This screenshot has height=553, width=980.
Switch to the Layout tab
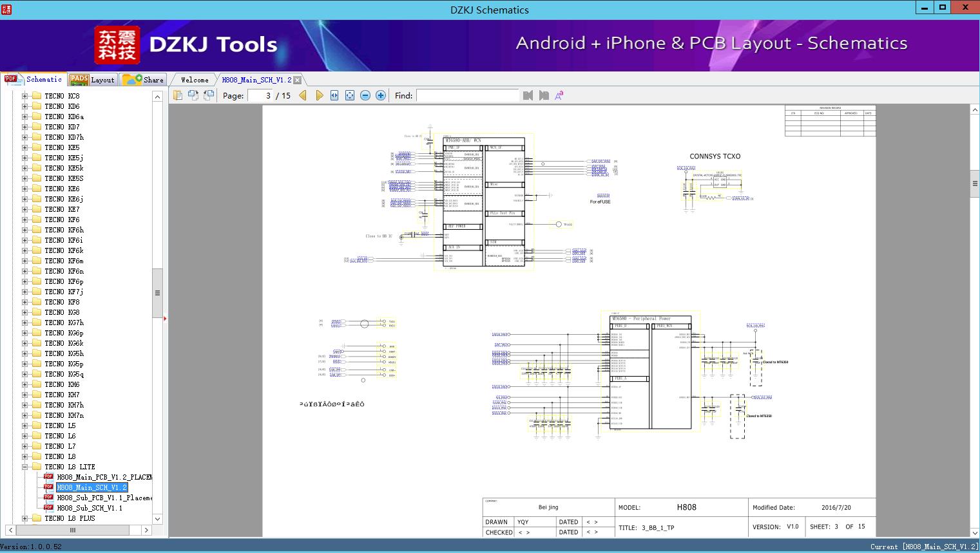92,80
